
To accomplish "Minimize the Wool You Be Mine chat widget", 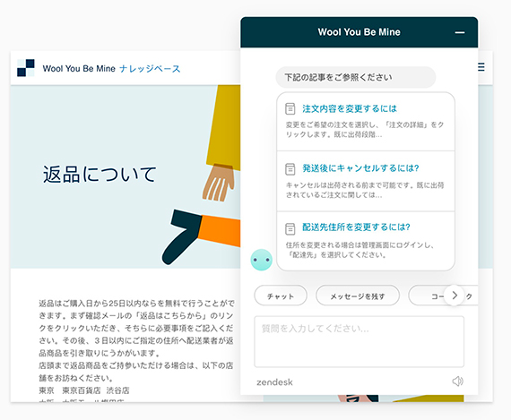I will [x=460, y=32].
